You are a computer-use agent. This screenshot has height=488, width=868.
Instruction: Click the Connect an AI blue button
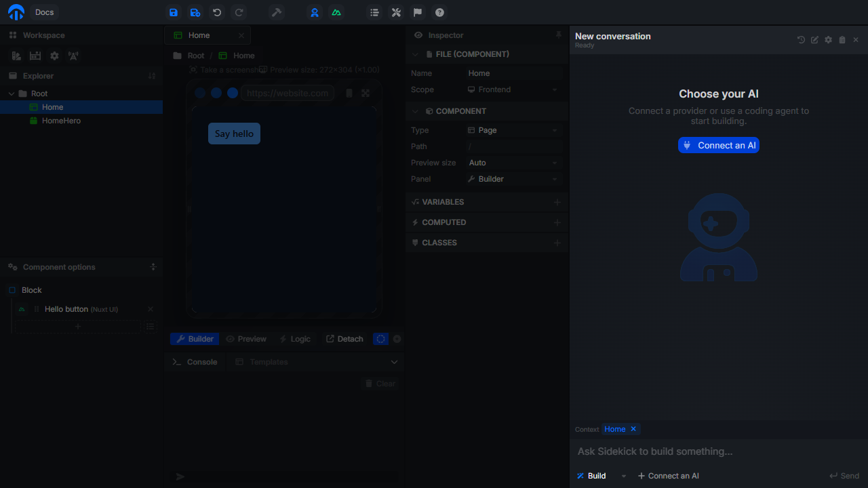pyautogui.click(x=719, y=145)
